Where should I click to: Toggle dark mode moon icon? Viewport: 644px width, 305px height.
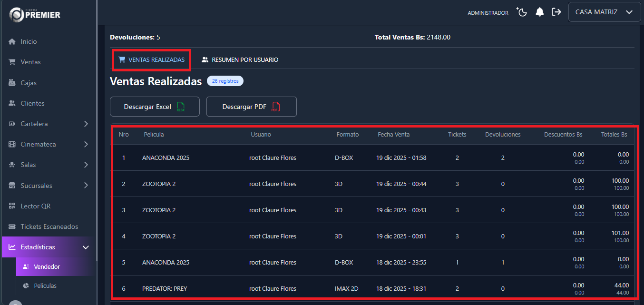(522, 12)
